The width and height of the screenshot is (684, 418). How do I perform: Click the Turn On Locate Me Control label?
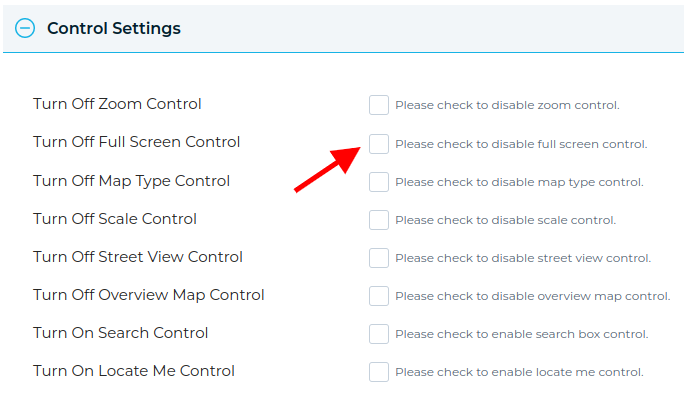[133, 371]
